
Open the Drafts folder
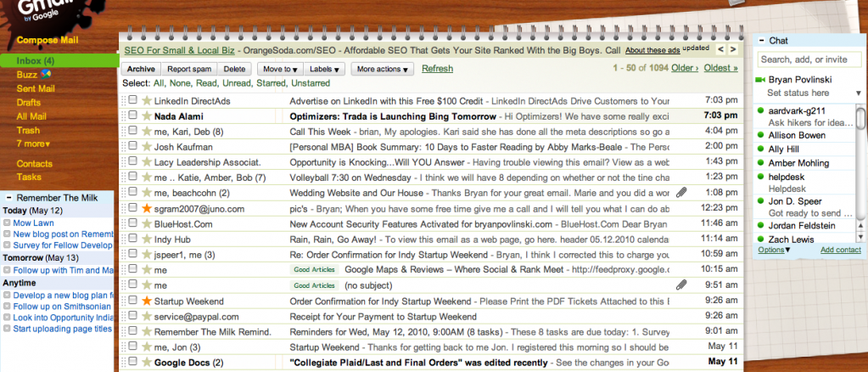[28, 103]
